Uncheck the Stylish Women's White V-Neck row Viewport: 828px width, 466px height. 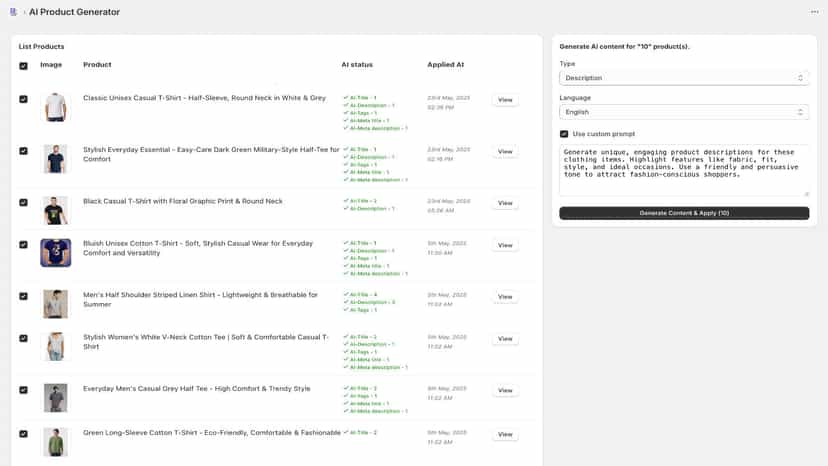[x=23, y=338]
